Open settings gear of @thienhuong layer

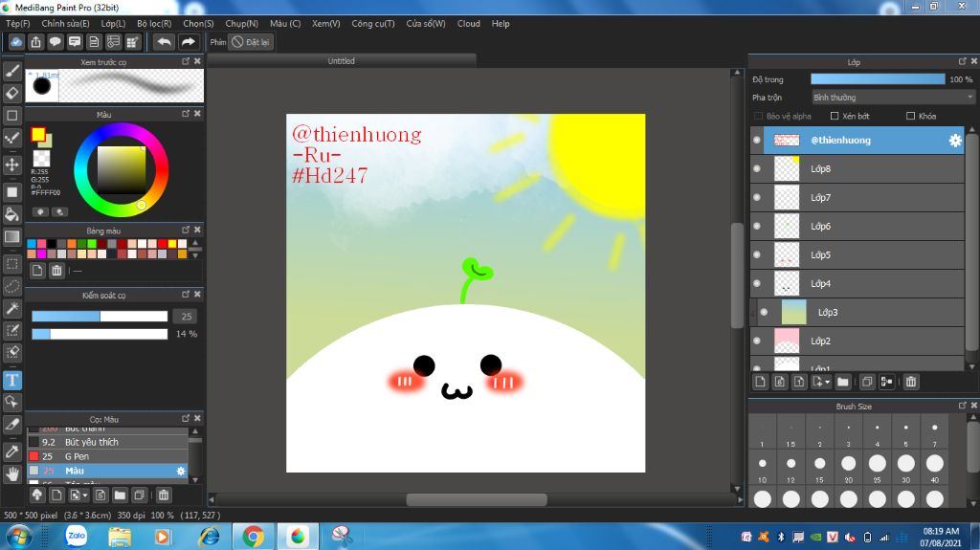(955, 141)
